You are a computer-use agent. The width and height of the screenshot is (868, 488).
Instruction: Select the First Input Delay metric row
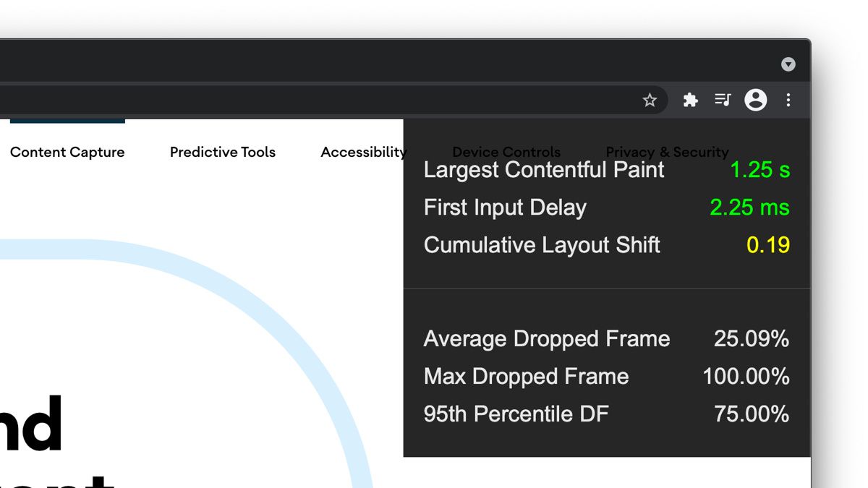coord(504,207)
